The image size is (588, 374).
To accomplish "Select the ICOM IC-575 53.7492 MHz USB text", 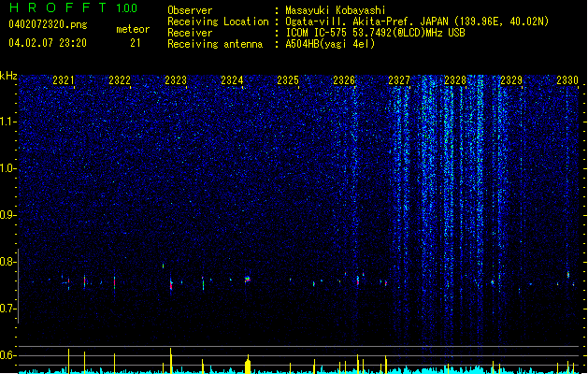I will pos(375,33).
